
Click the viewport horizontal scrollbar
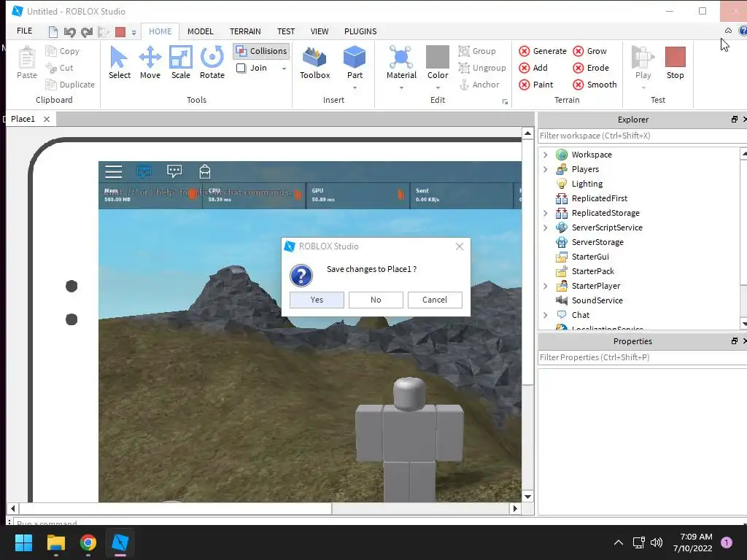(175, 508)
